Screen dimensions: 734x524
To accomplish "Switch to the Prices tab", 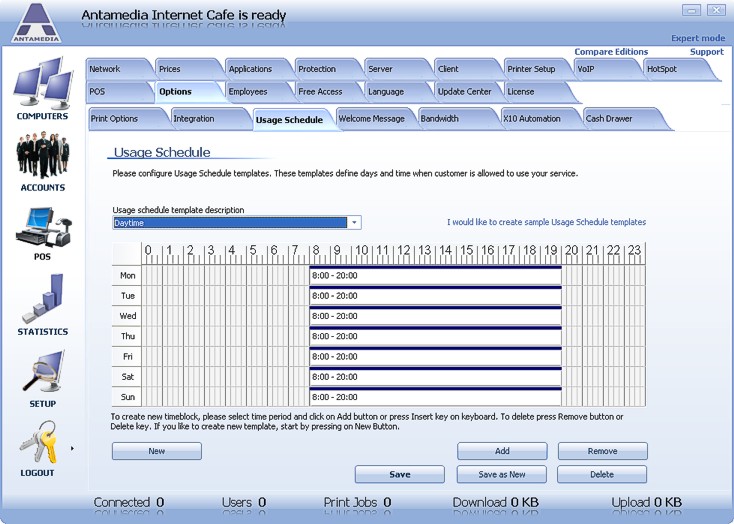I will (x=188, y=69).
